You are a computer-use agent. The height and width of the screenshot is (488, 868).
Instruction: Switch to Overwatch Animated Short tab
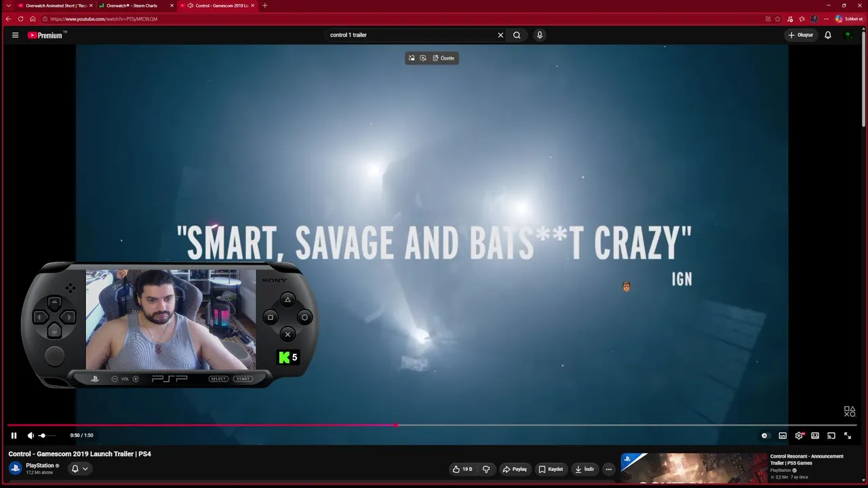click(x=54, y=5)
